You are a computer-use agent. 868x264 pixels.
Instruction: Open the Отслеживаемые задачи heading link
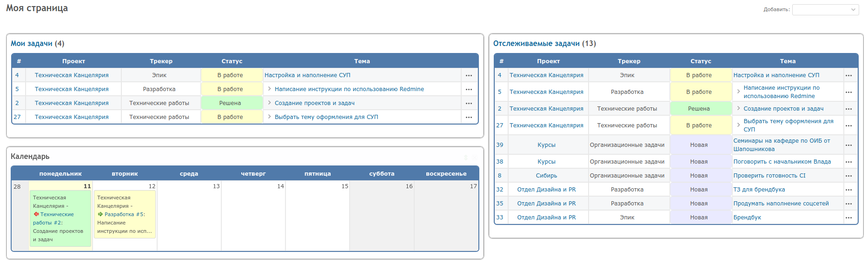(536, 44)
